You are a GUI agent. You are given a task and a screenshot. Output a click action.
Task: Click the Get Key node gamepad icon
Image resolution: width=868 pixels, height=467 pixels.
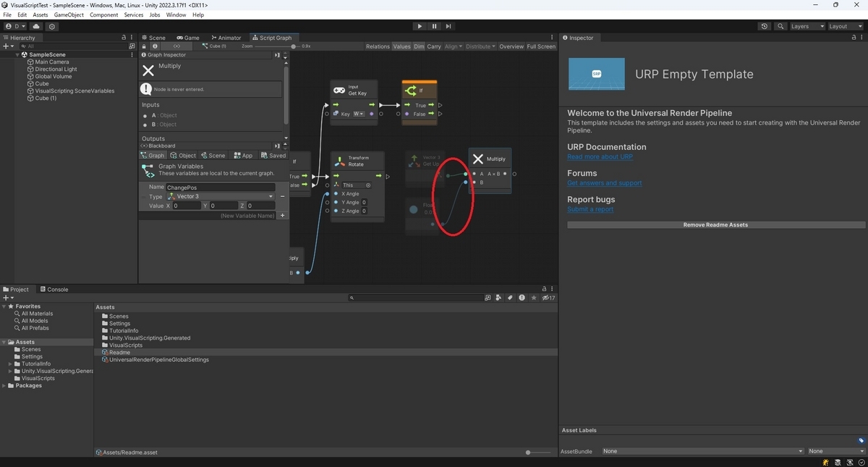[339, 90]
